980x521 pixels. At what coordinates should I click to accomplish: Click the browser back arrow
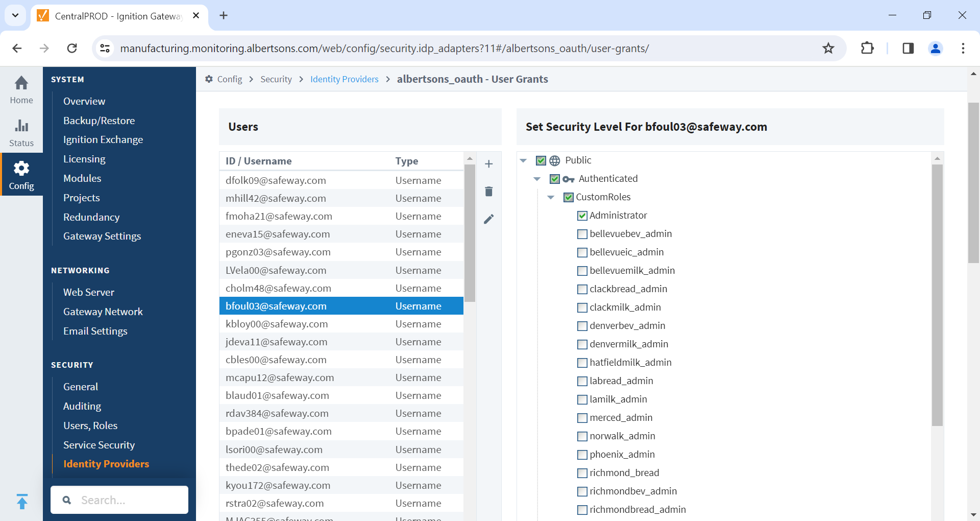coord(17,48)
